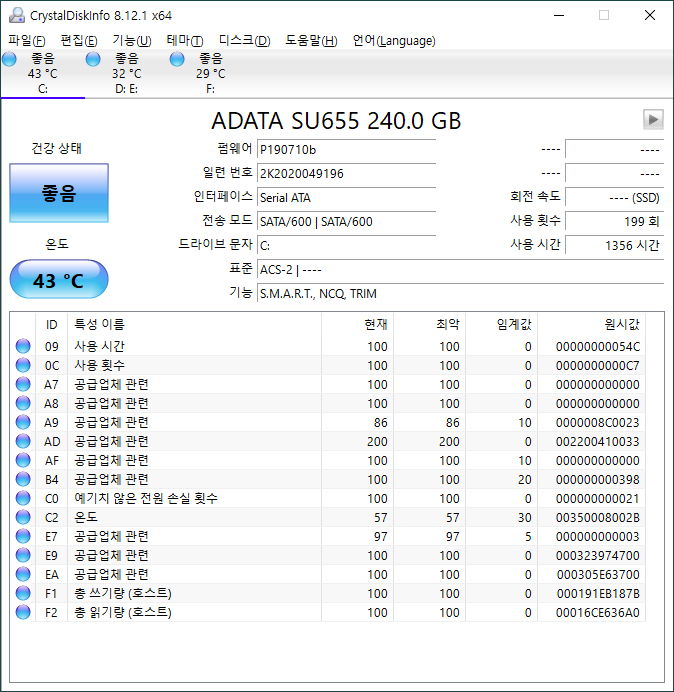The image size is (674, 692).
Task: Open the 디스크(D) menu
Action: coord(245,41)
